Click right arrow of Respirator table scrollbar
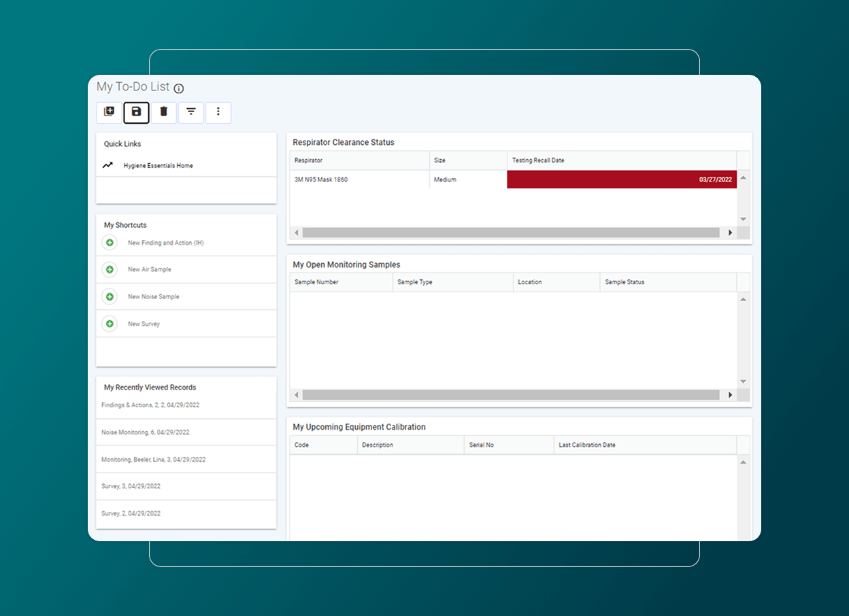The image size is (849, 616). pos(730,233)
